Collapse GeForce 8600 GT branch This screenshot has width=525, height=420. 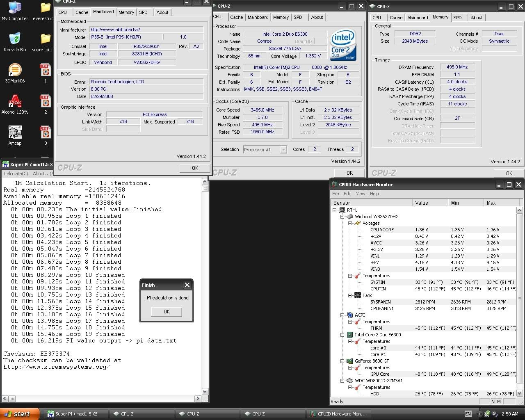click(342, 361)
